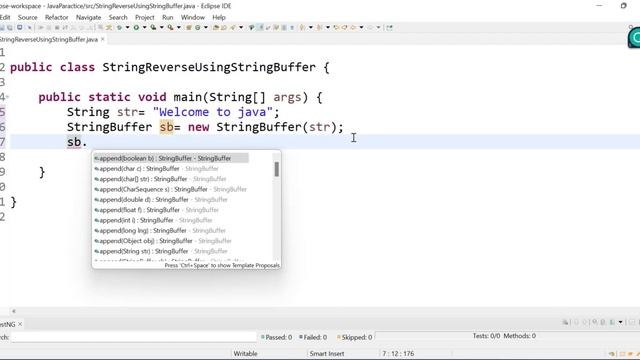Image resolution: width=640 pixels, height=360 pixels.
Task: Toggle Use Step Filters toolbar button
Action: click(109, 28)
